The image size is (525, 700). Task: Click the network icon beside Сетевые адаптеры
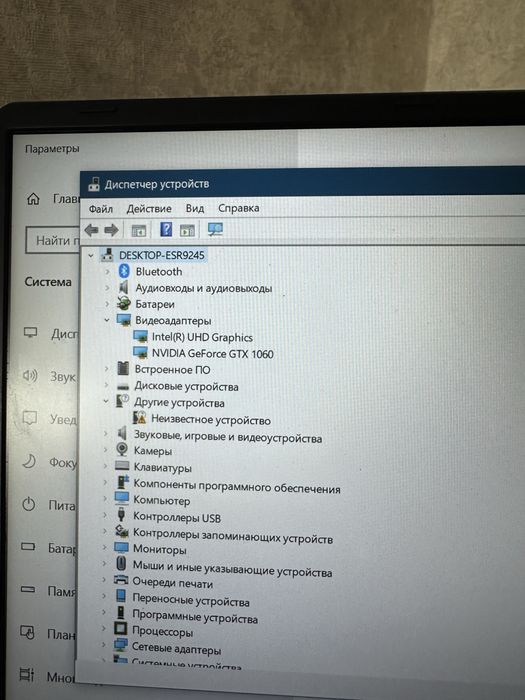(121, 646)
